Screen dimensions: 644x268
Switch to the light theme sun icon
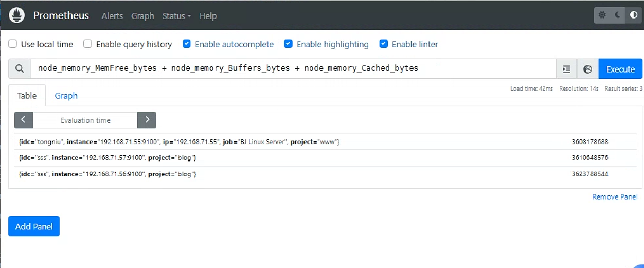pos(602,15)
